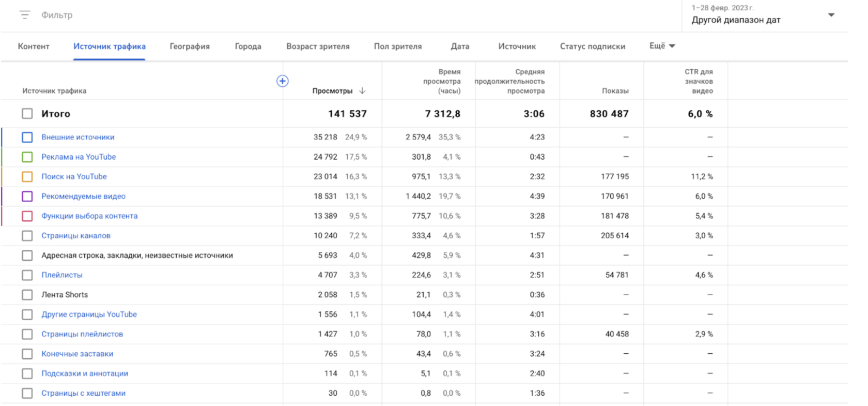Screen dimensions: 868x406
Task: Open the Внешние источники link
Action: pyautogui.click(x=78, y=137)
